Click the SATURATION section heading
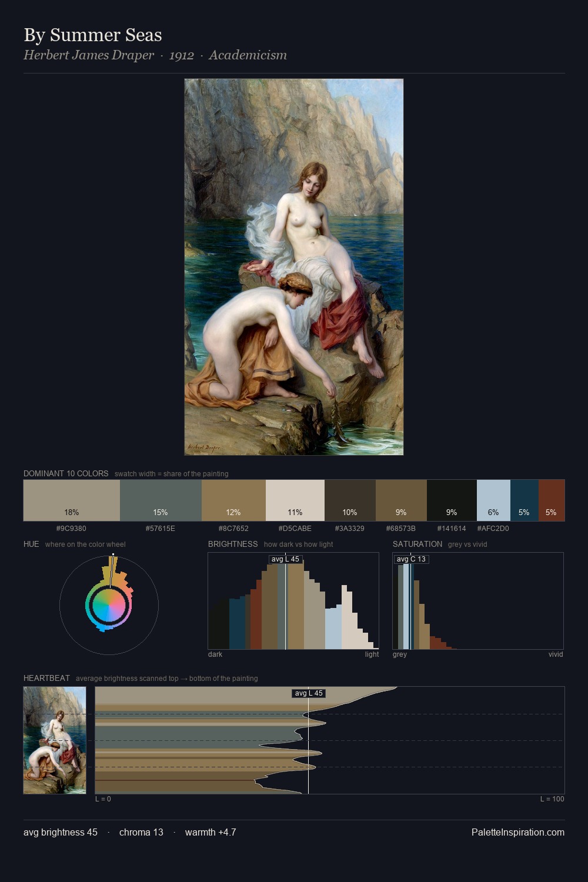 (x=417, y=544)
